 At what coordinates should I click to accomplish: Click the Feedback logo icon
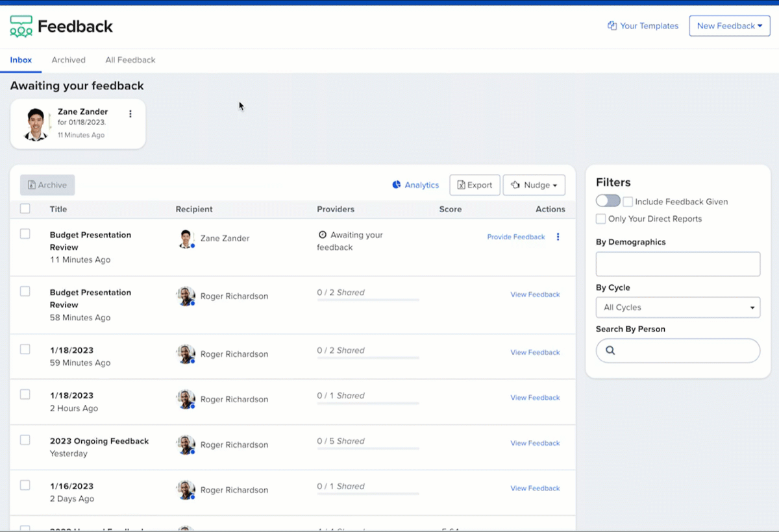pos(21,27)
